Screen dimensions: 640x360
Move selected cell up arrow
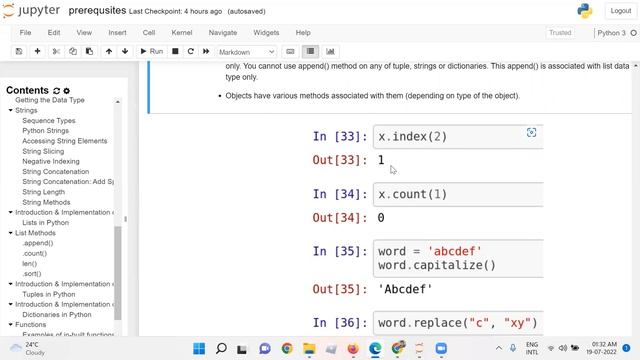[109, 51]
